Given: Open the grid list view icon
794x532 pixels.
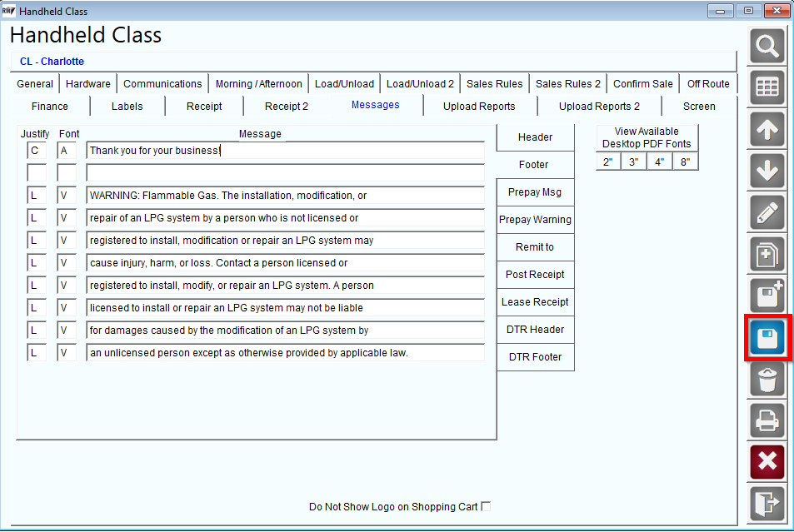Looking at the screenshot, I should (767, 87).
